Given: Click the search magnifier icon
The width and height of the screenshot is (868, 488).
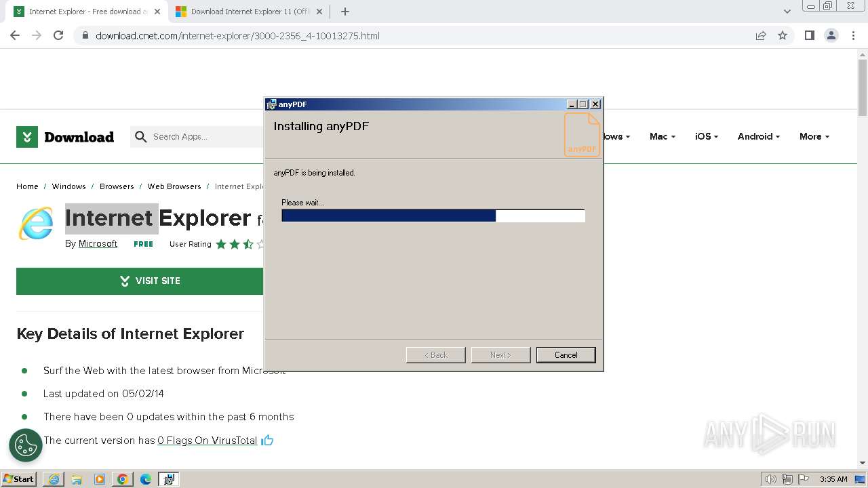Looking at the screenshot, I should 140,137.
